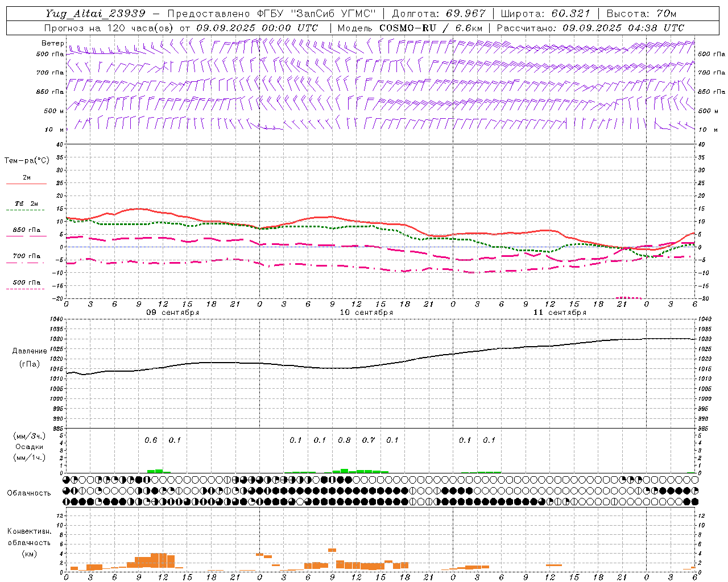Select the latitude value Широта: 60.321
The height and width of the screenshot is (582, 728).
[x=545, y=14]
